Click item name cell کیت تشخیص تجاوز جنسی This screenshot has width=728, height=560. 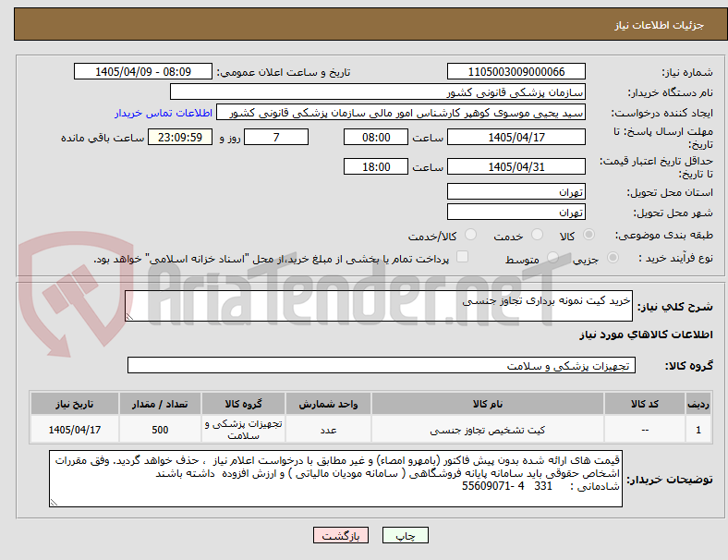click(x=488, y=430)
